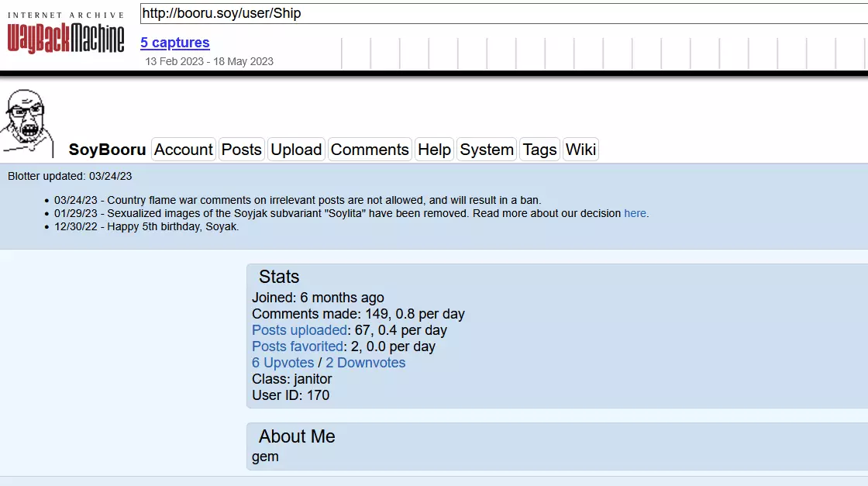Open the Help tab
Screen dimensions: 868x486
click(x=434, y=150)
